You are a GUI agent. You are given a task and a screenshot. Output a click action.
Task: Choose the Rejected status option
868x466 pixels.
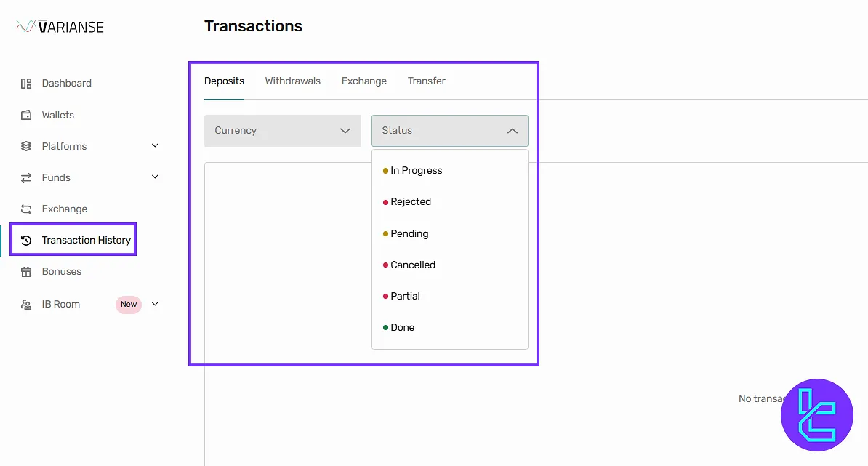coord(411,202)
